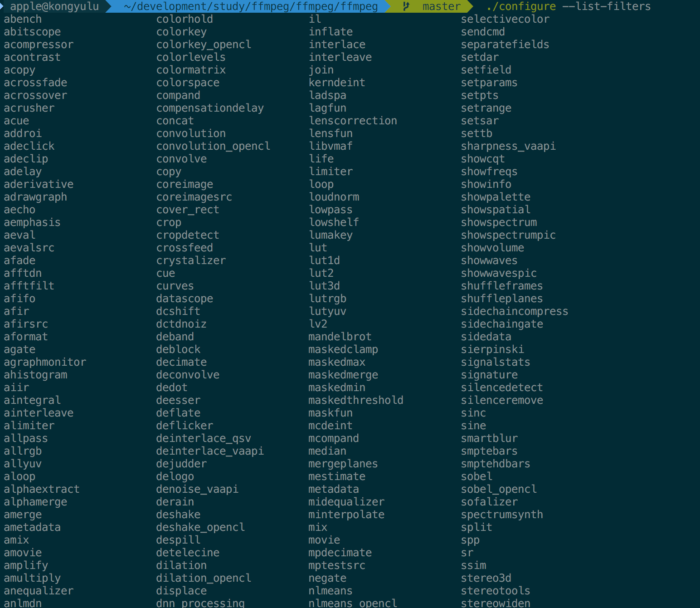Select the 'mergeplanes' entry
700x608 pixels.
pyautogui.click(x=343, y=464)
